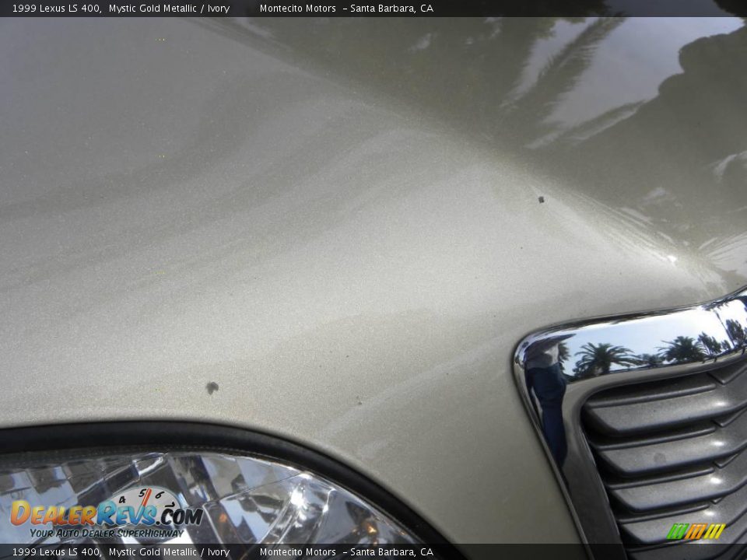Click 'Mystic Gold Metallic / Ivory' in top caption
Screen dimensions: 747x560
169,9
